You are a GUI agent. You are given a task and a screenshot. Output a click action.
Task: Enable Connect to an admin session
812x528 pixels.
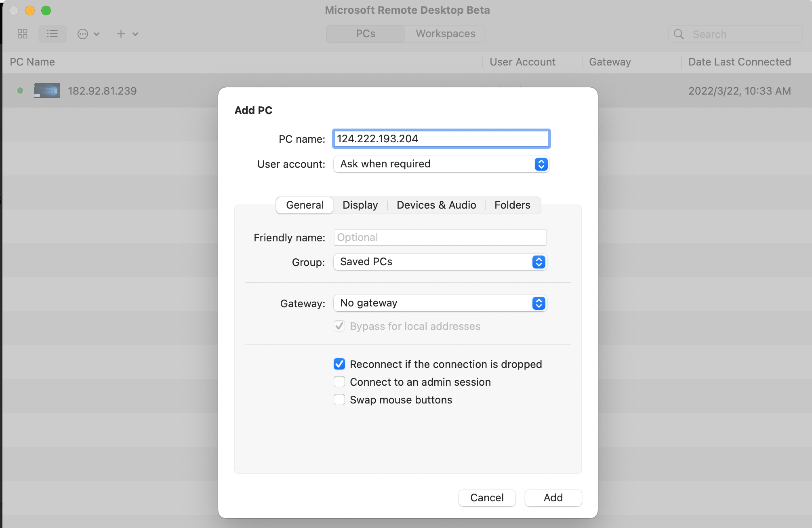click(339, 382)
